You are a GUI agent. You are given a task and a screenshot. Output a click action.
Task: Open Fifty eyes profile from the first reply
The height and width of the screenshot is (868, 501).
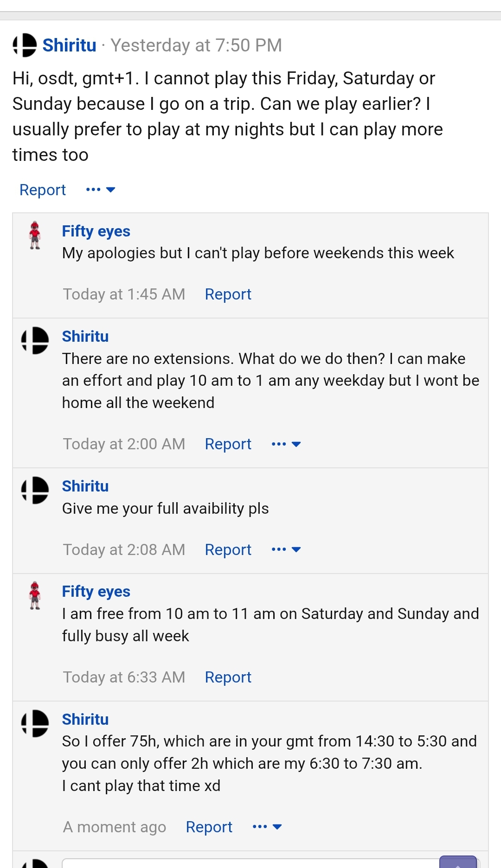(x=96, y=231)
